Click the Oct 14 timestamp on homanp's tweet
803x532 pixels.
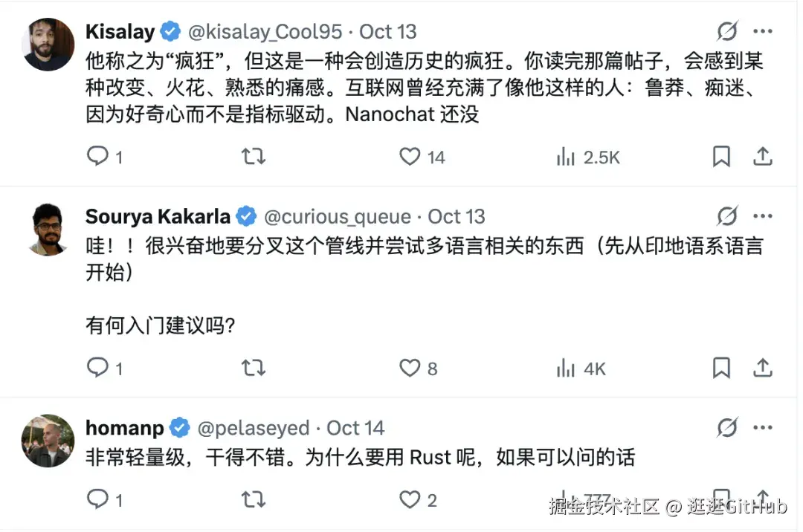click(355, 427)
